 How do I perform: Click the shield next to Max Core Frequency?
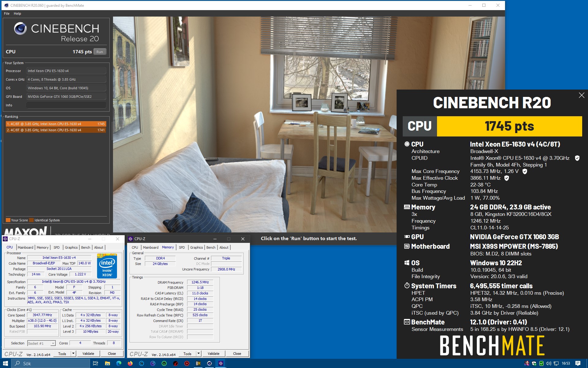(525, 171)
